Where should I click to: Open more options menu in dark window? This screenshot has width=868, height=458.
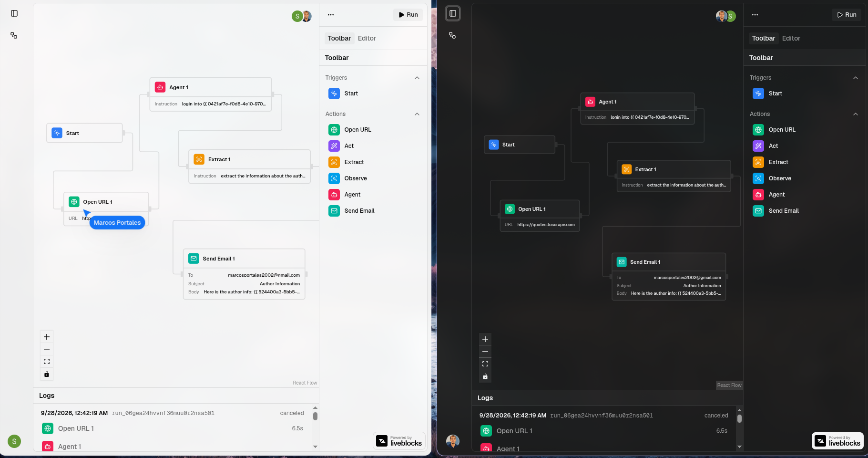pyautogui.click(x=755, y=15)
